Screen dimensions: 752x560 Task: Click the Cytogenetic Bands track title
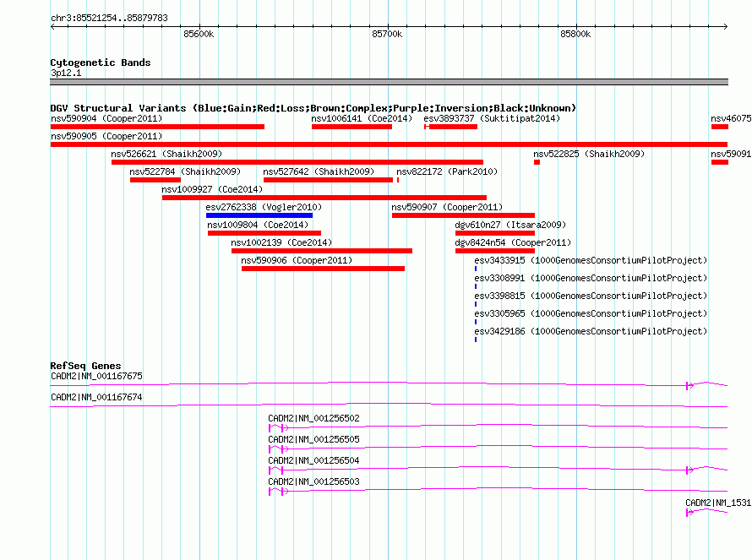(x=101, y=63)
